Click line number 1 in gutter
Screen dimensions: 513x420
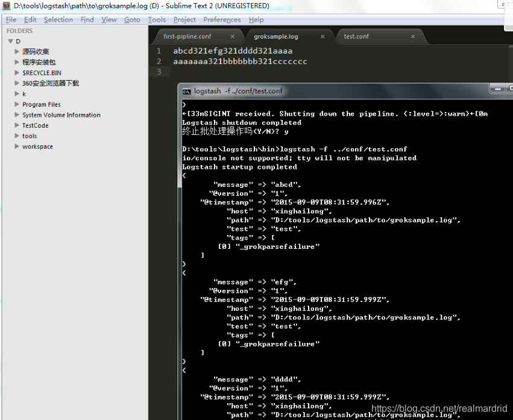click(x=159, y=51)
